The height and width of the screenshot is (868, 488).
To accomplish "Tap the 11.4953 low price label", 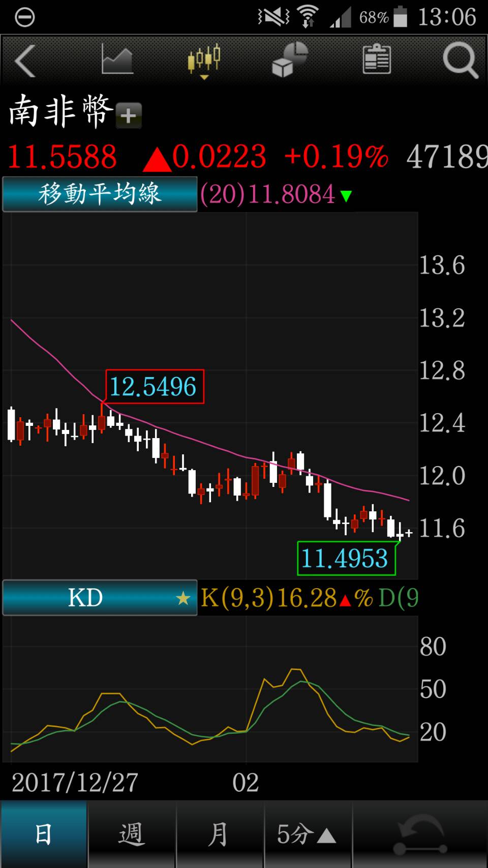I will [x=346, y=559].
